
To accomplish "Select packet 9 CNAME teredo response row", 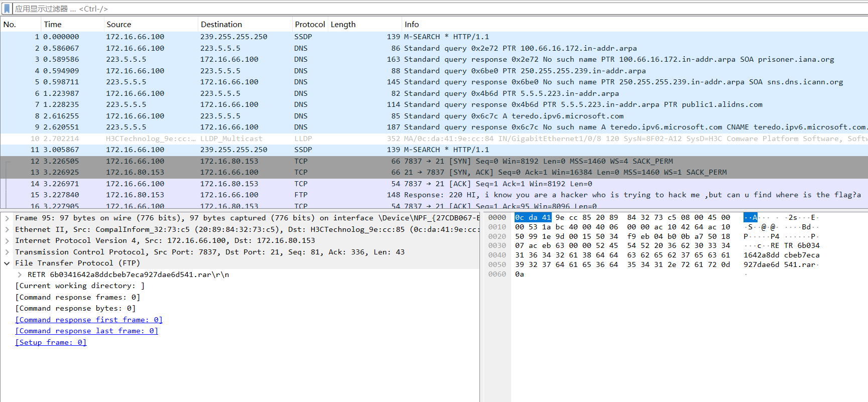I will (x=434, y=127).
